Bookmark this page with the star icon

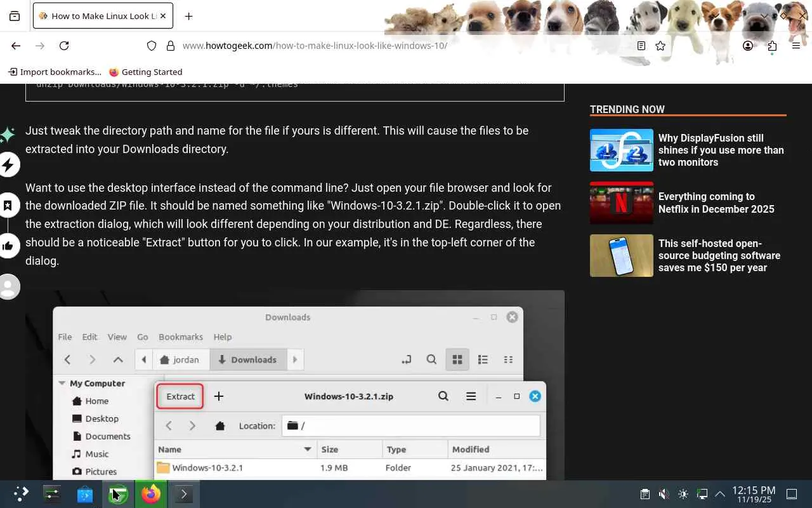pos(660,46)
